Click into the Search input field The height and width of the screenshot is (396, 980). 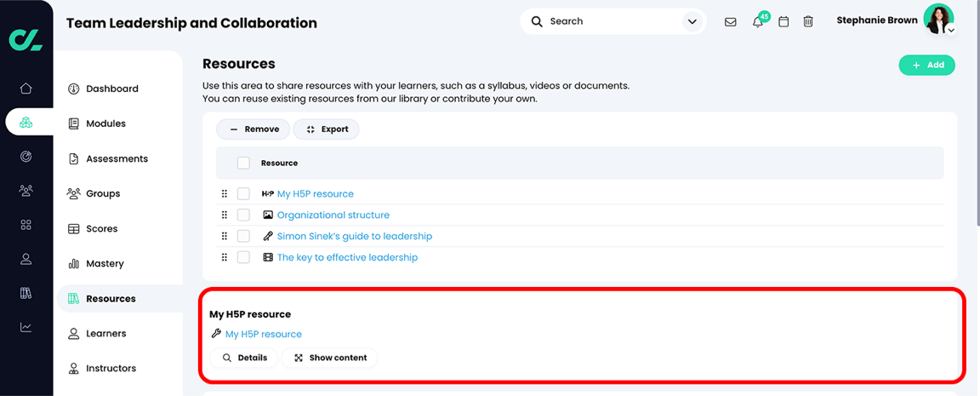coord(612,22)
